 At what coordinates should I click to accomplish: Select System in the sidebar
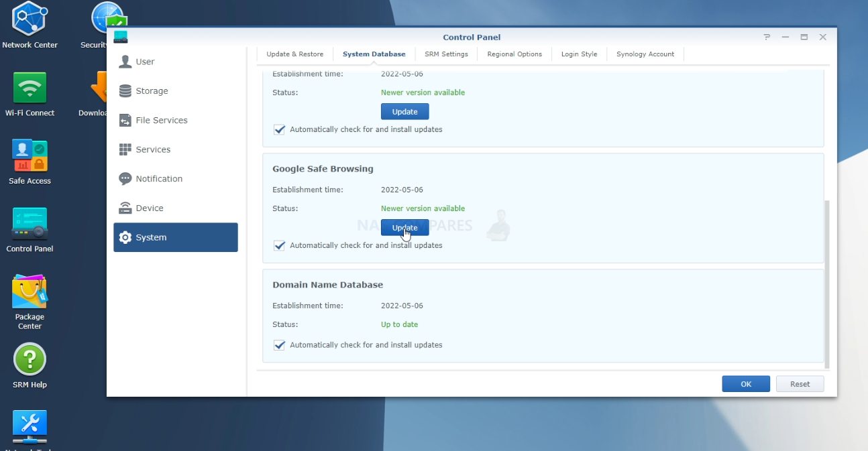tap(176, 237)
